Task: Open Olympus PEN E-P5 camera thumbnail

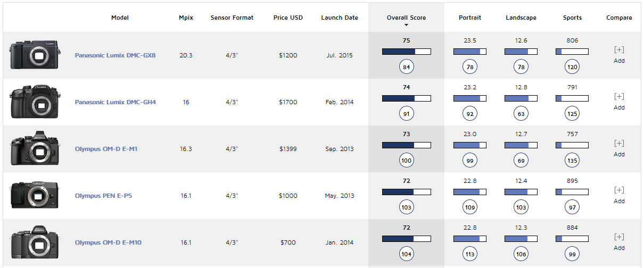Action: point(35,195)
